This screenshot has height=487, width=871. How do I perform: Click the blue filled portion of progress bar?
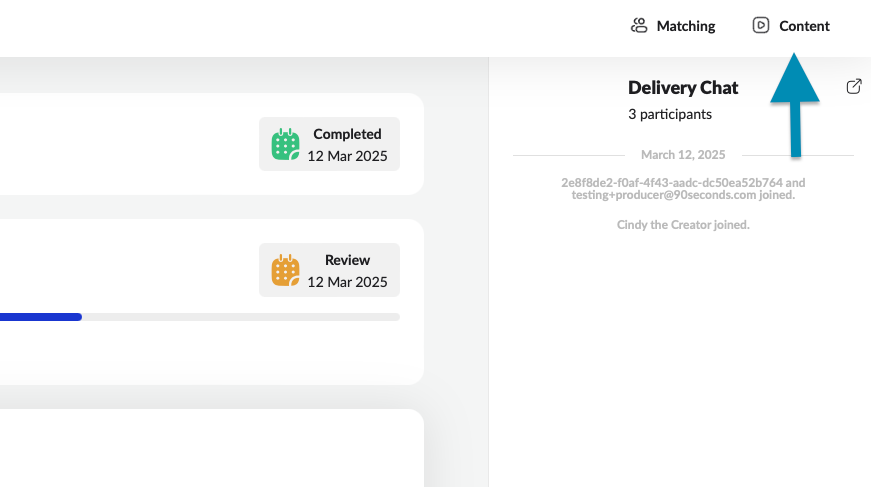coord(40,317)
